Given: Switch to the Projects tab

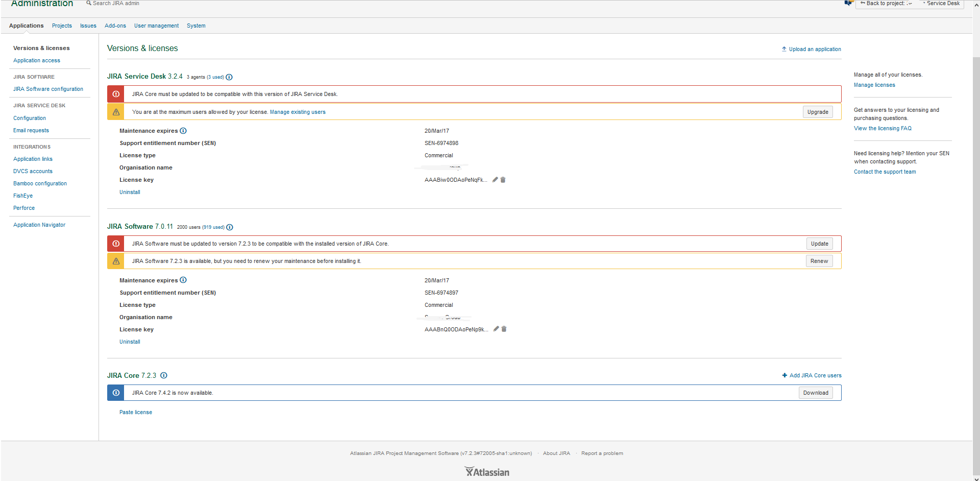Looking at the screenshot, I should coord(62,26).
